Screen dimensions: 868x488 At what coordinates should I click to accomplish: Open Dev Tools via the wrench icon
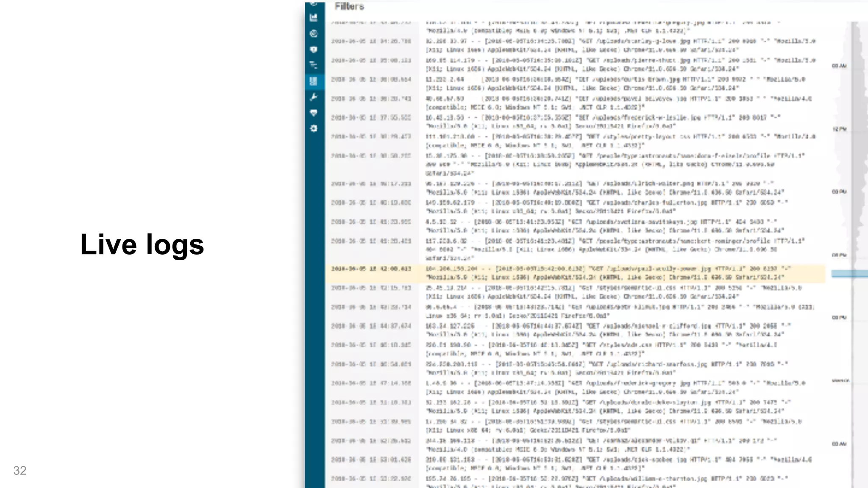click(x=314, y=97)
